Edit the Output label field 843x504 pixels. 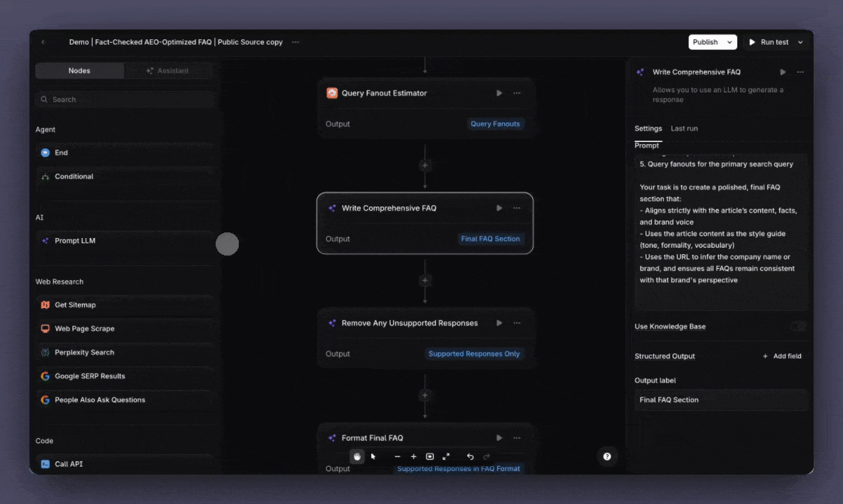[721, 400]
